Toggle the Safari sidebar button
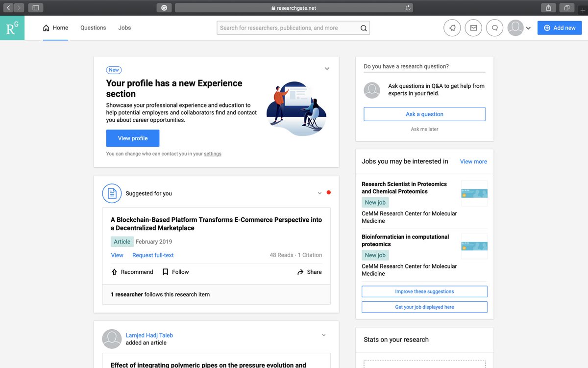The height and width of the screenshot is (368, 588). tap(36, 8)
